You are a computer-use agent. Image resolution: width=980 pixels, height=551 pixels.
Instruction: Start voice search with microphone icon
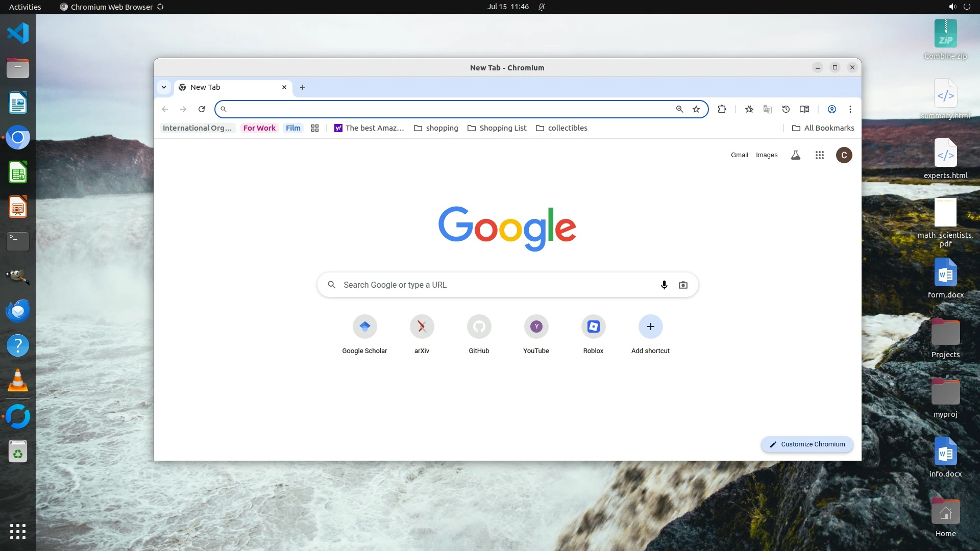pyautogui.click(x=664, y=285)
